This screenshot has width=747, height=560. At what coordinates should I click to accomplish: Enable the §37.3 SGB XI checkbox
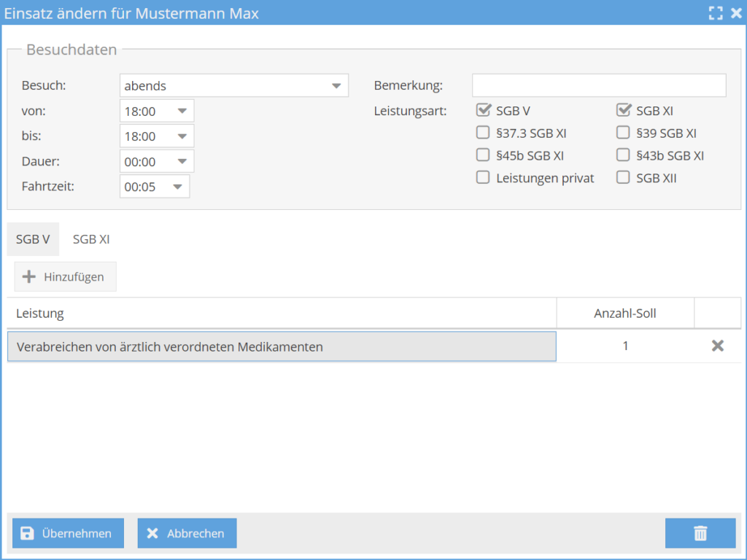pos(483,133)
